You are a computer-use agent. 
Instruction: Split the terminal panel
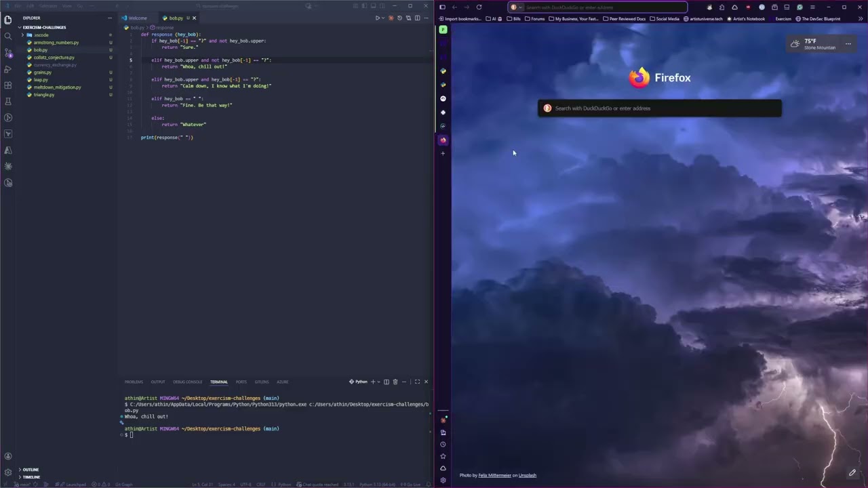click(387, 382)
